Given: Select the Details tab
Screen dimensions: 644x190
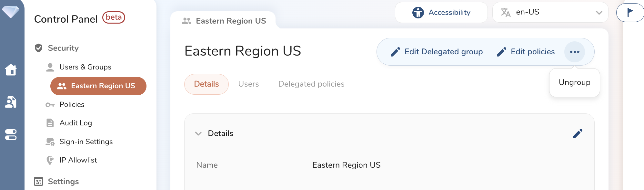Looking at the screenshot, I should [206, 84].
